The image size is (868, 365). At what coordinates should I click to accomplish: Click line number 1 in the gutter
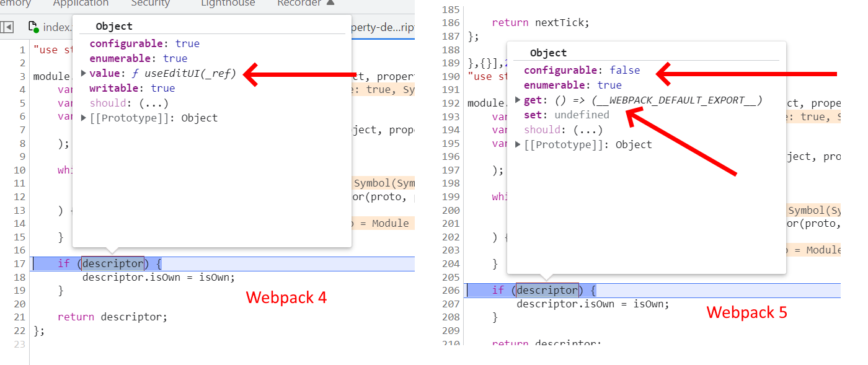(22, 50)
